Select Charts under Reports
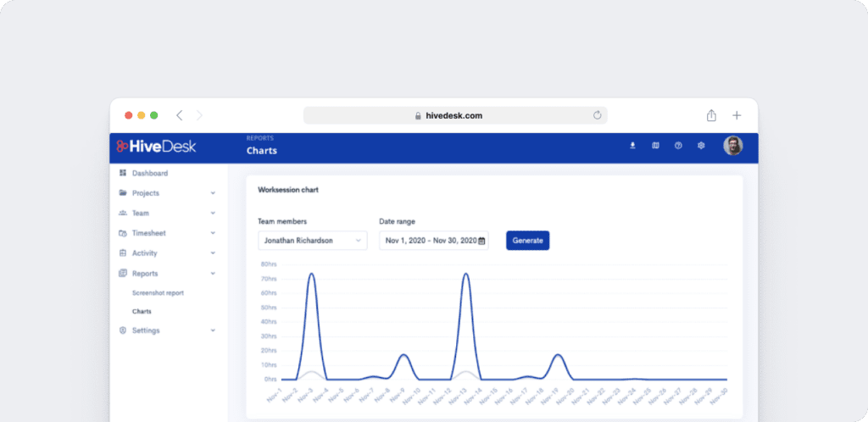 coord(142,312)
